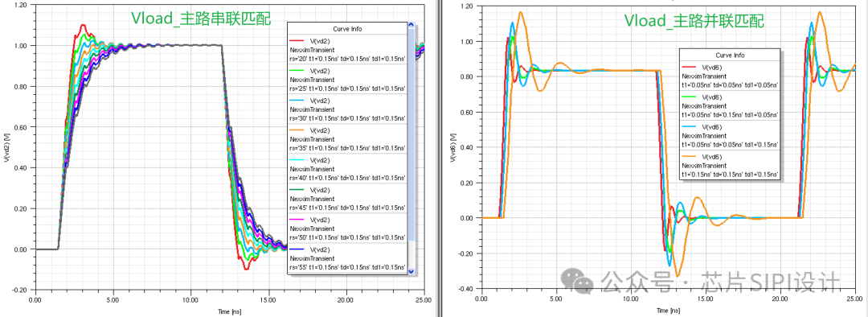
Task: Click legend text rs='35' t1='0.15ns' entry
Action: pos(348,147)
